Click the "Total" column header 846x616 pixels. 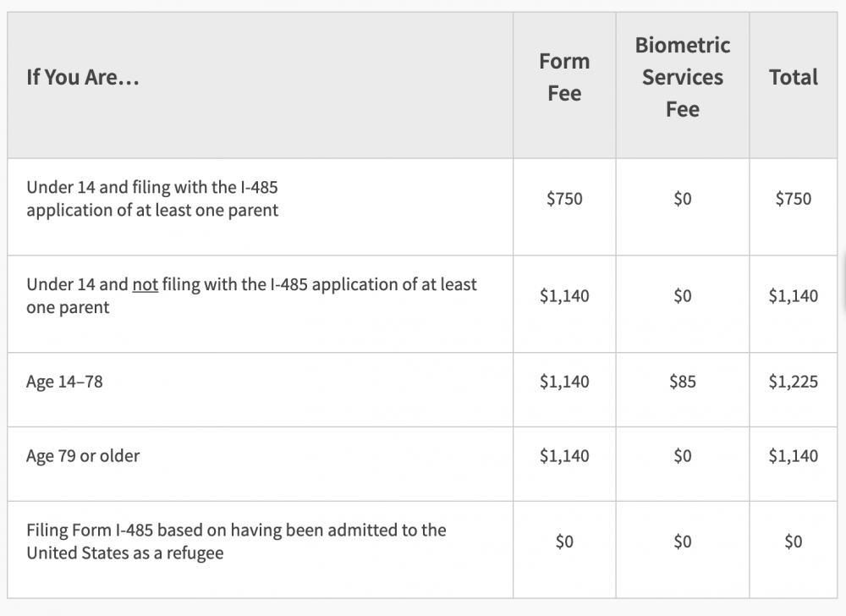click(794, 77)
